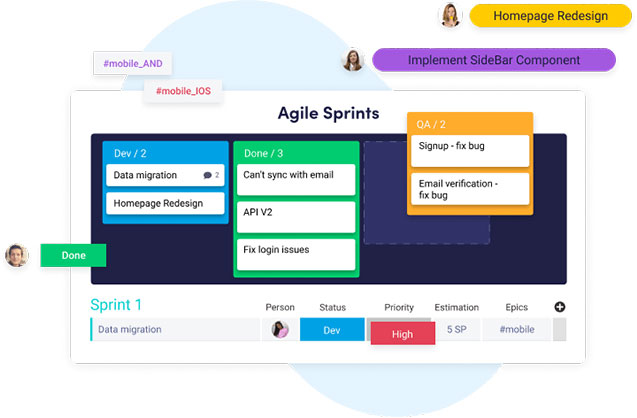
Task: Click the green Done status label
Action: click(73, 255)
